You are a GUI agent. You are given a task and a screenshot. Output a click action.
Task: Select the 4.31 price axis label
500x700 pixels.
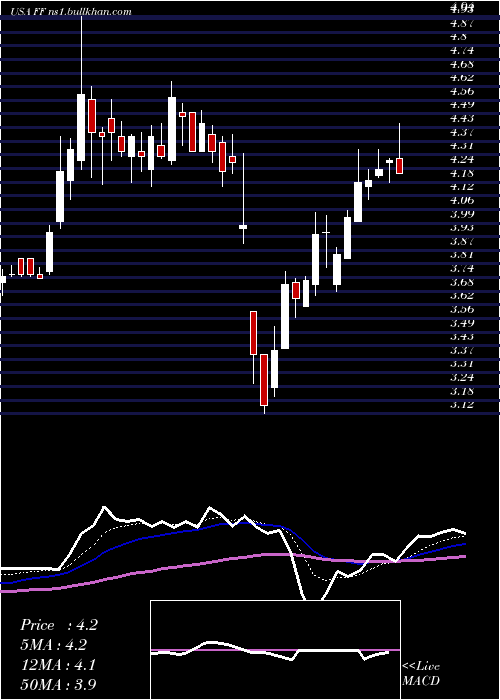tap(461, 146)
